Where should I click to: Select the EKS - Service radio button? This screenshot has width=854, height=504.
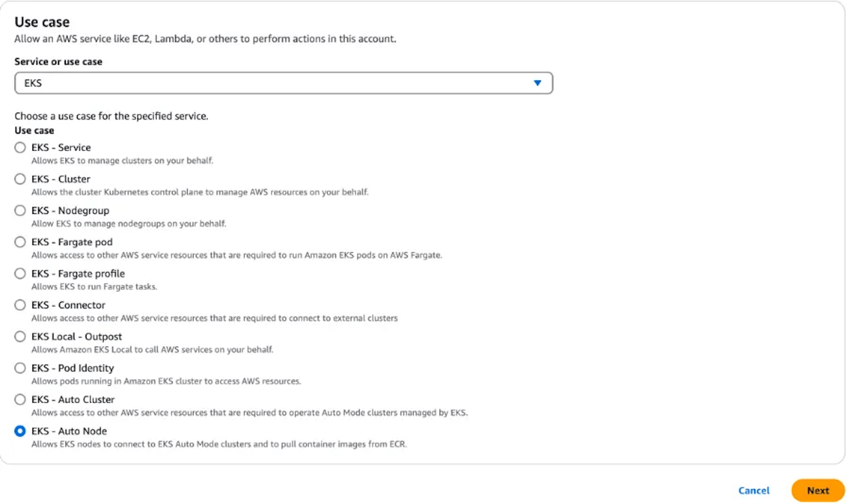point(20,148)
